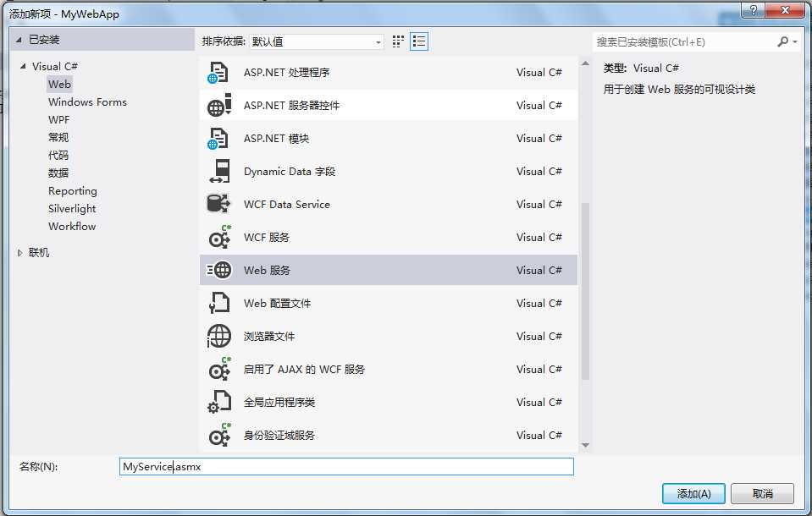Viewport: 812px width, 516px height.
Task: Select the 全局应用程序类 template name
Action: click(x=279, y=402)
